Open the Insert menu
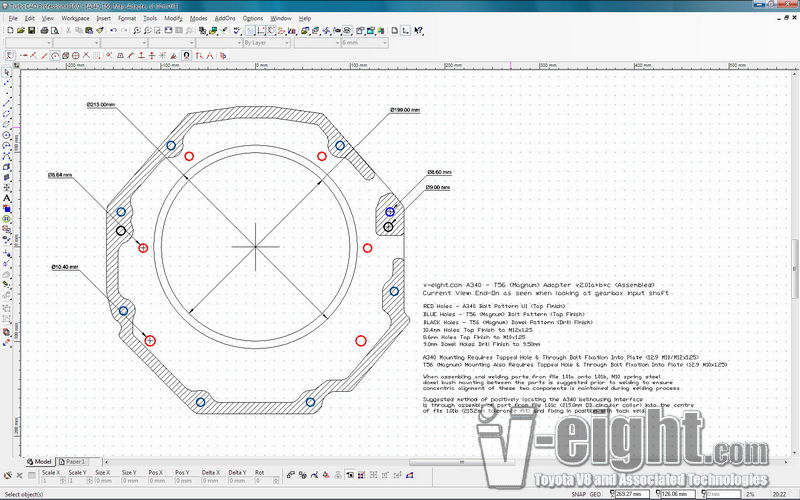 tap(104, 18)
